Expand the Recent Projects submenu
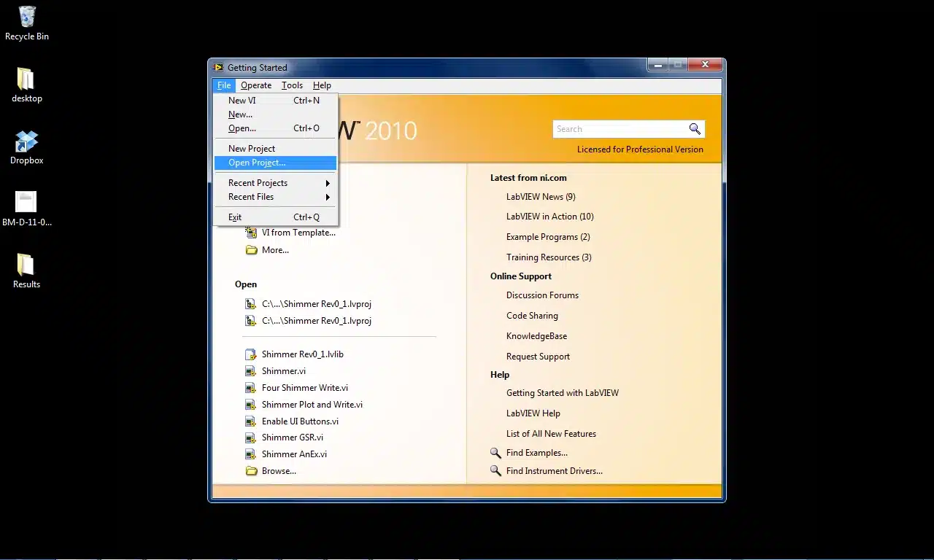The image size is (934, 560). [275, 183]
